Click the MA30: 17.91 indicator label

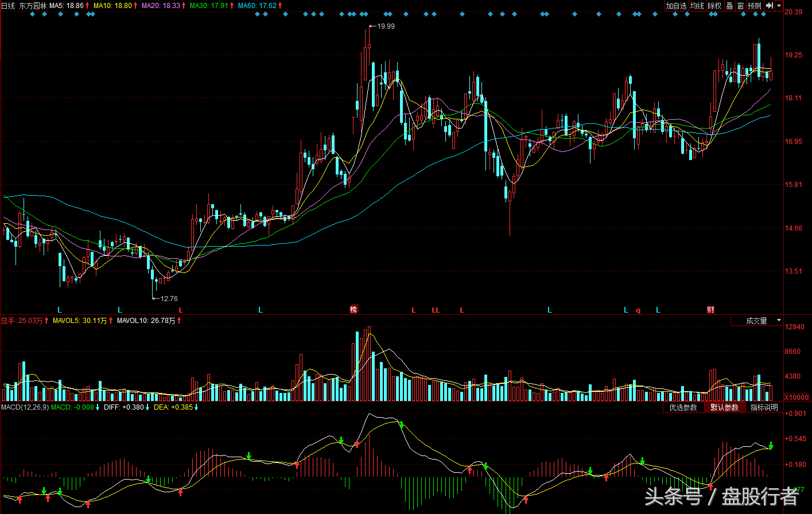point(209,6)
